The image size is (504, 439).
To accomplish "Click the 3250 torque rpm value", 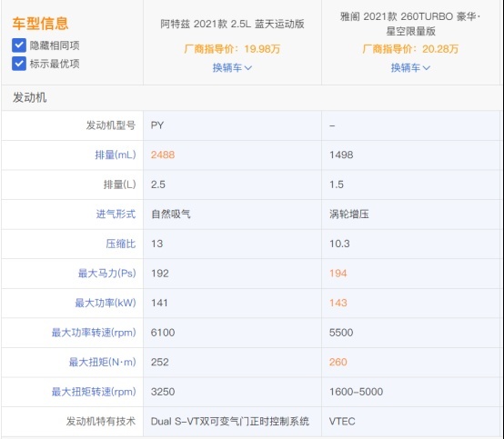I will [163, 392].
